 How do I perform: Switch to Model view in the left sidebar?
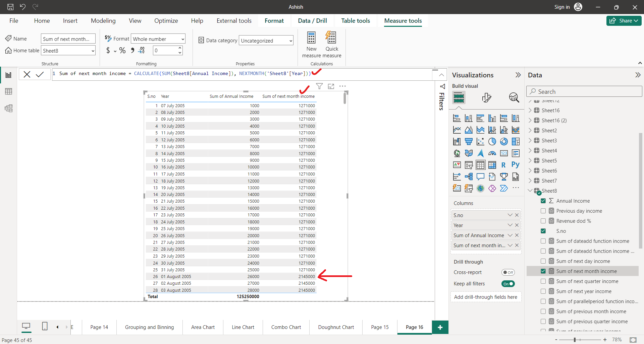(x=8, y=108)
